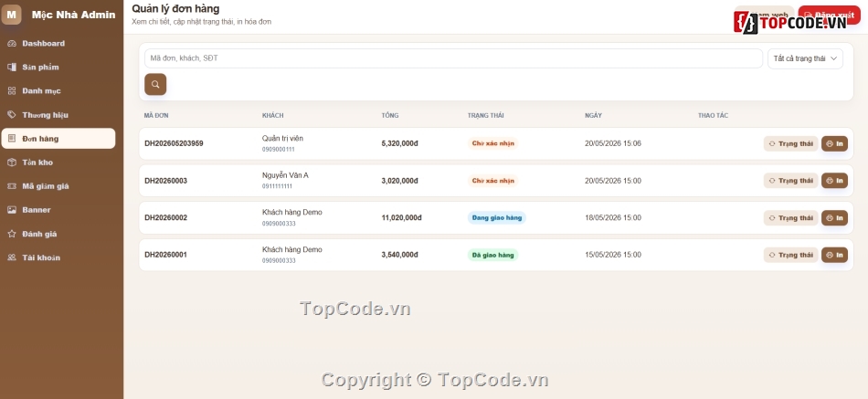Click the Mã giảm giá ticket icon

[x=12, y=186]
